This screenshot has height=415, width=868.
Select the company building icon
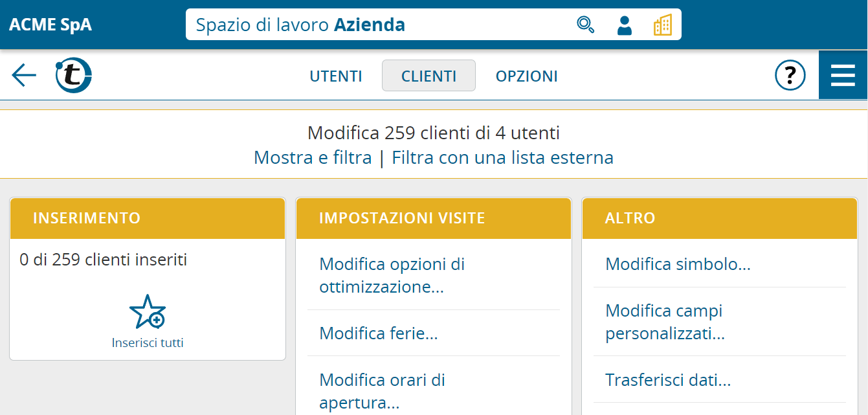point(663,25)
